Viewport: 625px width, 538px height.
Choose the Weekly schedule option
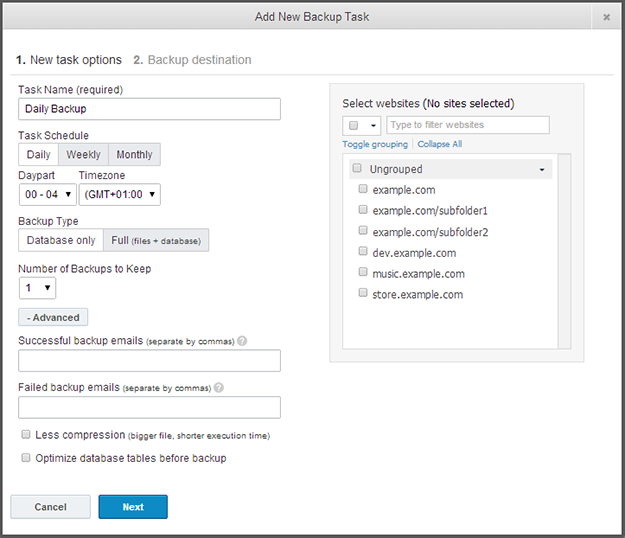(83, 155)
